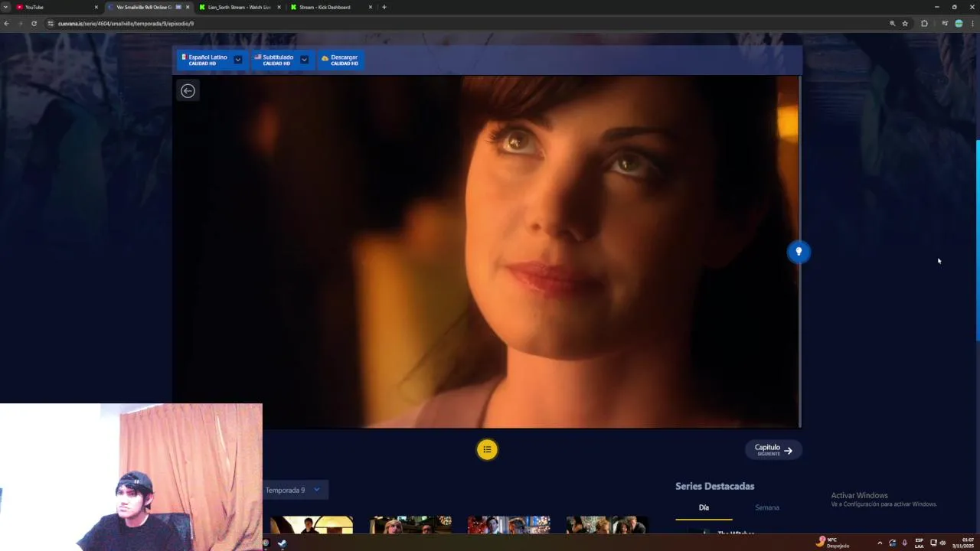Click the microphone icon in system tray
The width and height of the screenshot is (980, 551).
[904, 543]
